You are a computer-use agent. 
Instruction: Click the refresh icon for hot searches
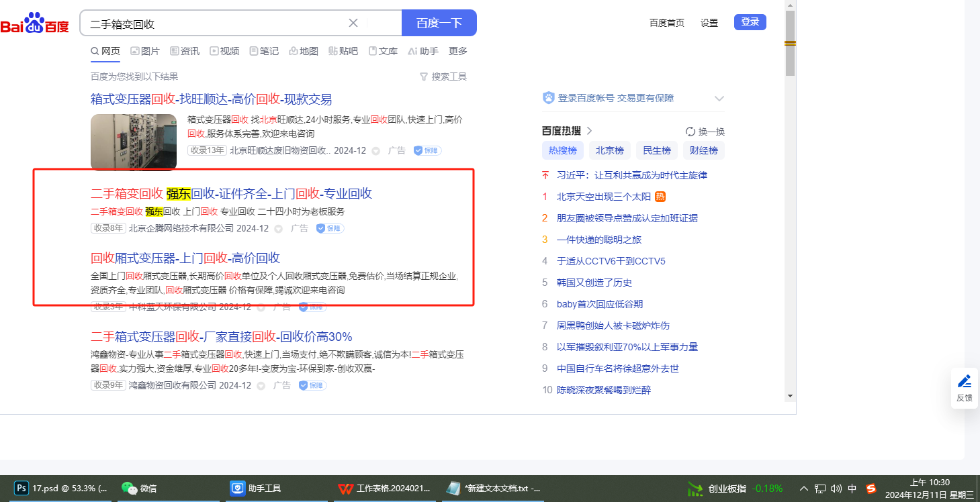coord(690,132)
